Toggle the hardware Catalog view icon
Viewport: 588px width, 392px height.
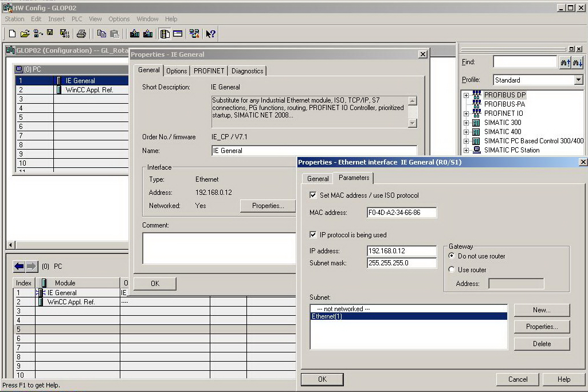coord(164,34)
